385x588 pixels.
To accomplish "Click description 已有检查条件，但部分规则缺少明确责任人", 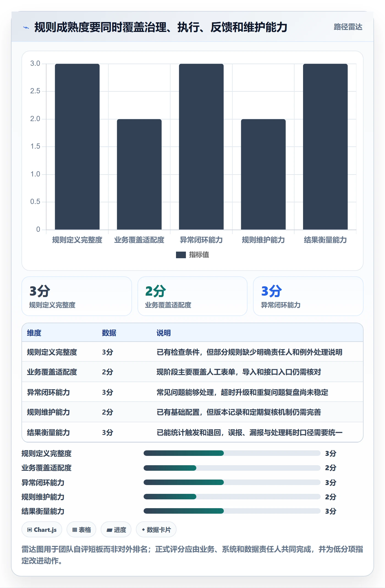I will pos(249,352).
